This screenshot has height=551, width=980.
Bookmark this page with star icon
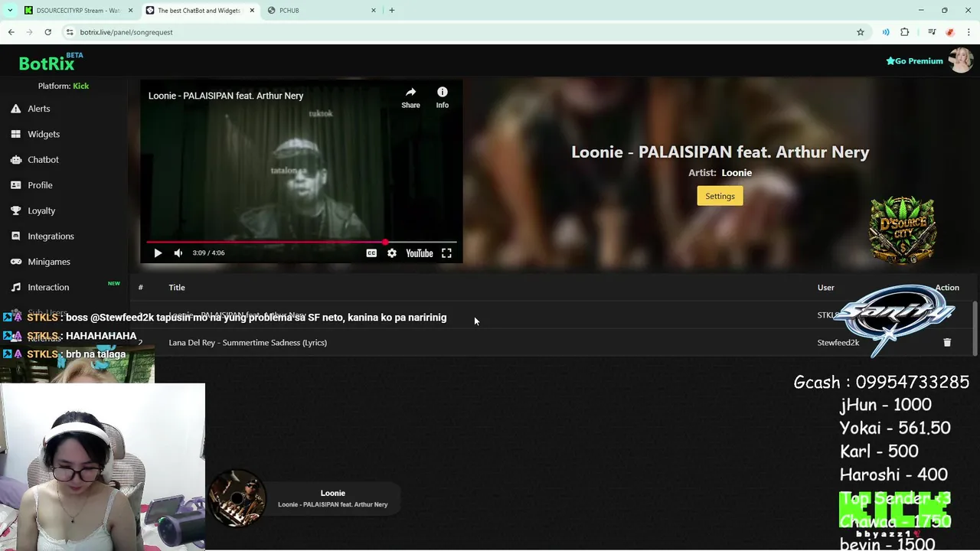861,32
